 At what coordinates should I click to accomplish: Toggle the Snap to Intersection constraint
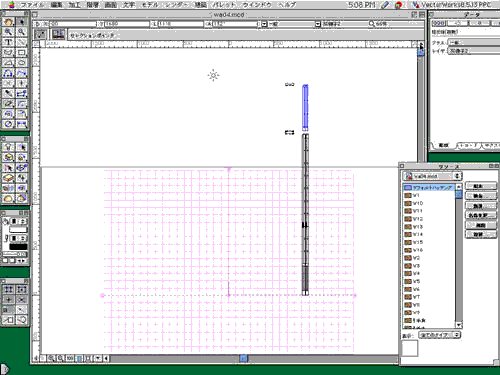[21, 300]
